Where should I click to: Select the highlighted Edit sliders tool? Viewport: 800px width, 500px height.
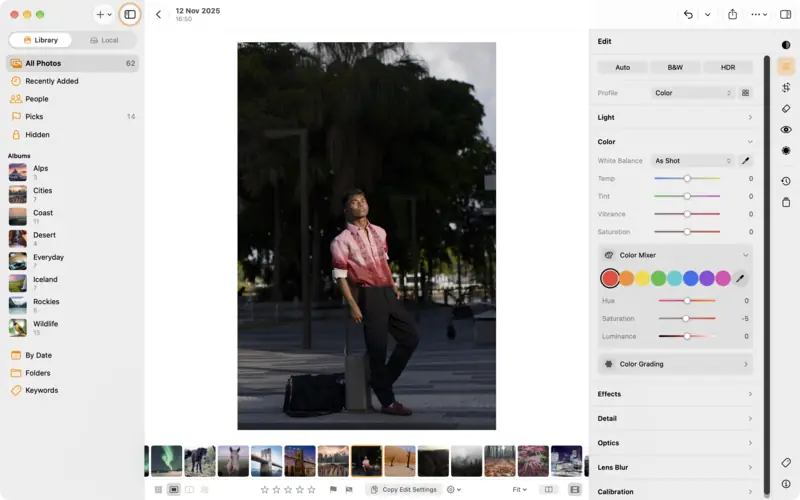tap(786, 66)
